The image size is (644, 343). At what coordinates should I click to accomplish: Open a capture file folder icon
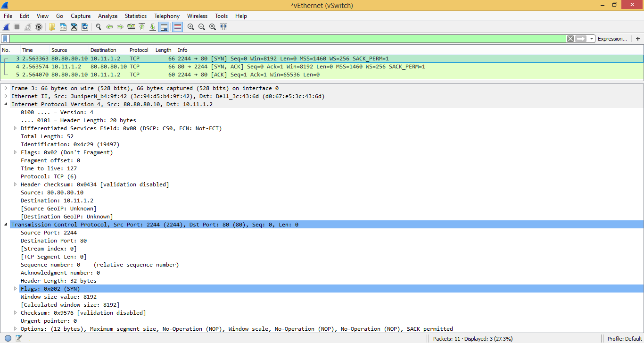(x=52, y=27)
